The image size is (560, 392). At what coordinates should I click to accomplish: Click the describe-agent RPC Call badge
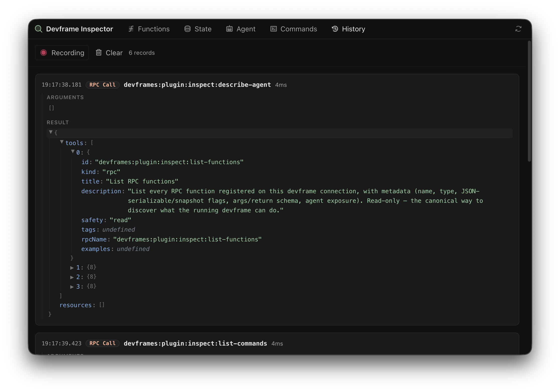(x=103, y=85)
